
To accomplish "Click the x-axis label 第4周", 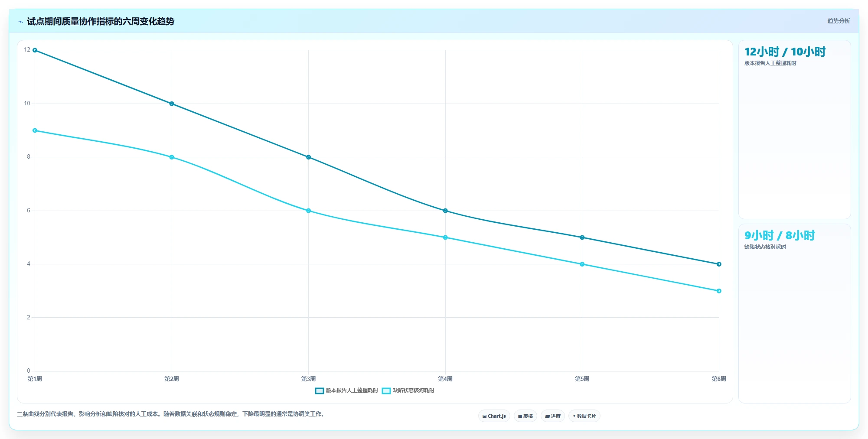I will pyautogui.click(x=445, y=379).
